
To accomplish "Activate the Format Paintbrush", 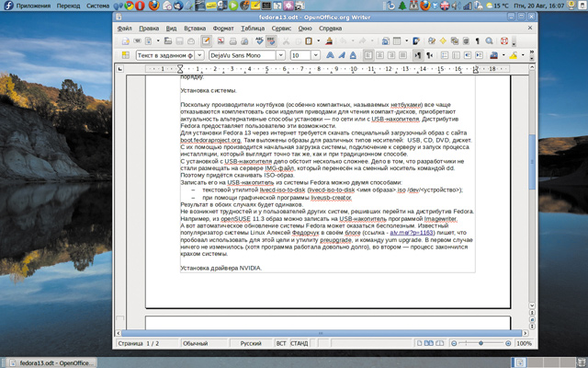I will point(329,41).
